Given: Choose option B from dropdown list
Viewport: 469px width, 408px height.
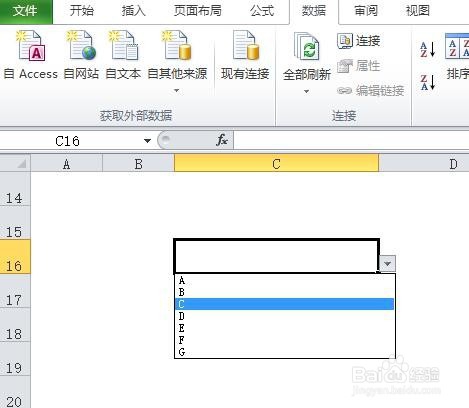Looking at the screenshot, I should [284, 292].
